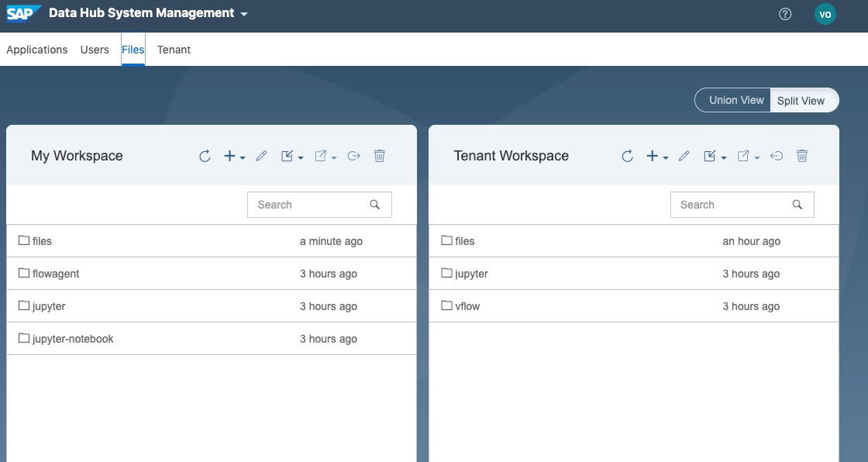Switch to Union View

[735, 100]
